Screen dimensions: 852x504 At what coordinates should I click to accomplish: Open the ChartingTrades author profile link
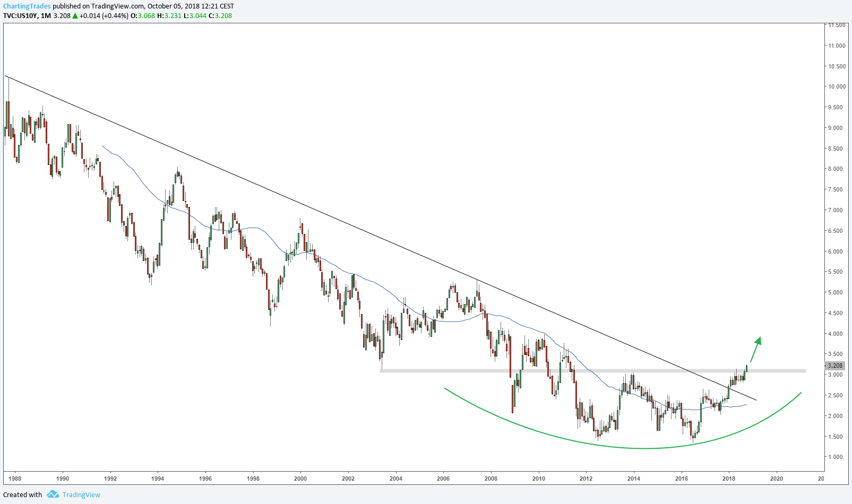pos(27,6)
